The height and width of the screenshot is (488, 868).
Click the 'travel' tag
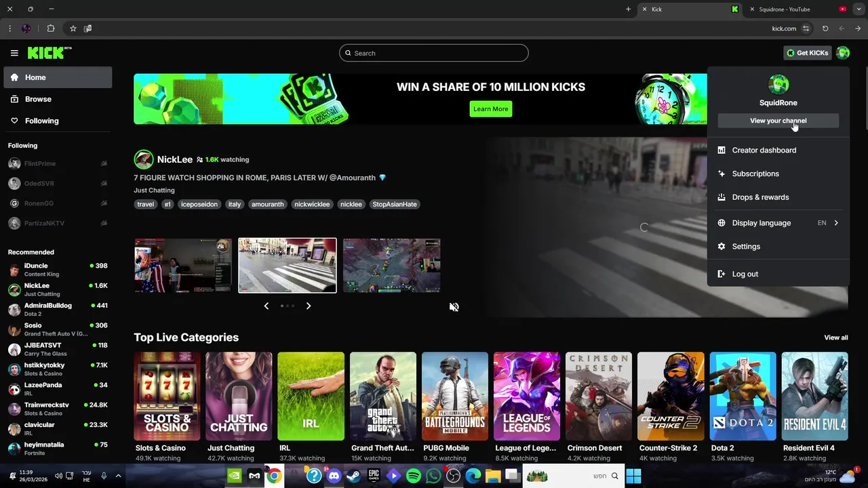point(145,204)
